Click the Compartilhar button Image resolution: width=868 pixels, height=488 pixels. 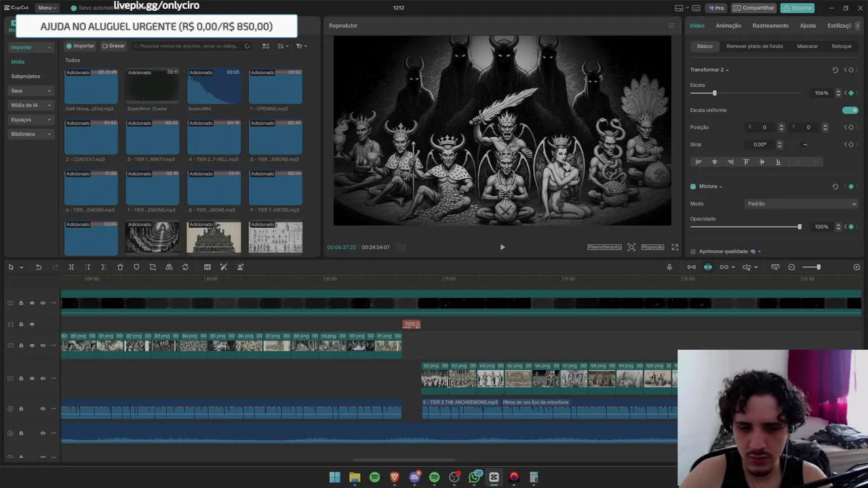click(753, 8)
